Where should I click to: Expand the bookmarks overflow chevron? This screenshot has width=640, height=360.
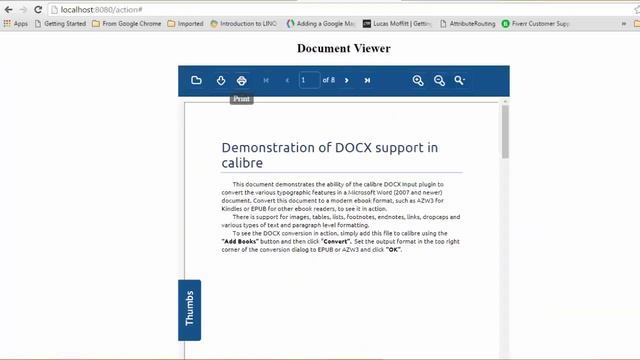(x=624, y=24)
